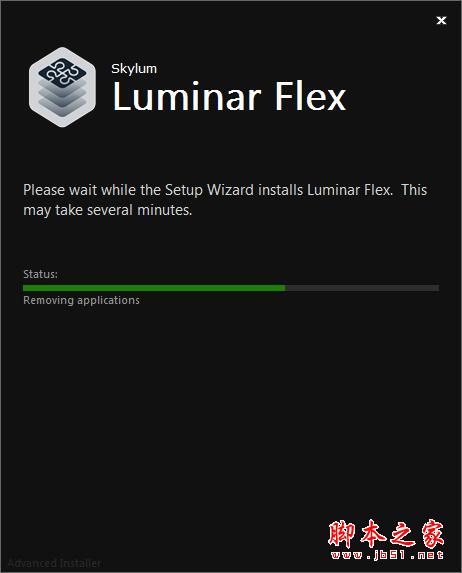Click the words 'Setup Wizard' in the message
This screenshot has width=462, height=573.
point(209,190)
